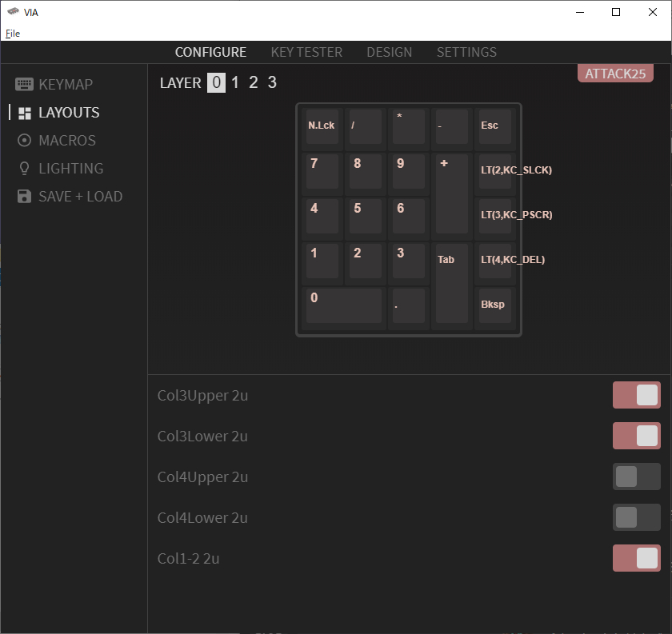Switch to the Configure tab
The image size is (672, 634).
210,52
